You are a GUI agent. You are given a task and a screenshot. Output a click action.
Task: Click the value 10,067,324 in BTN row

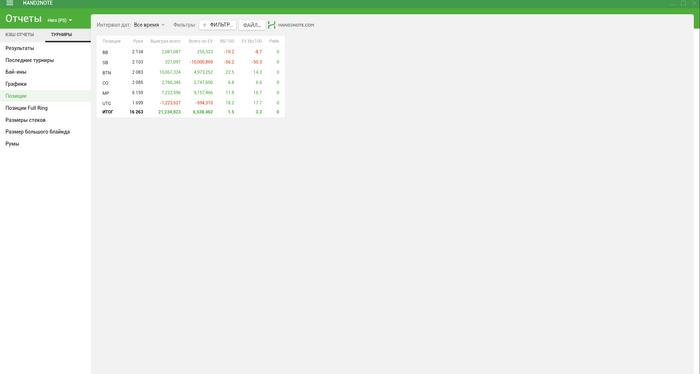[x=170, y=72]
